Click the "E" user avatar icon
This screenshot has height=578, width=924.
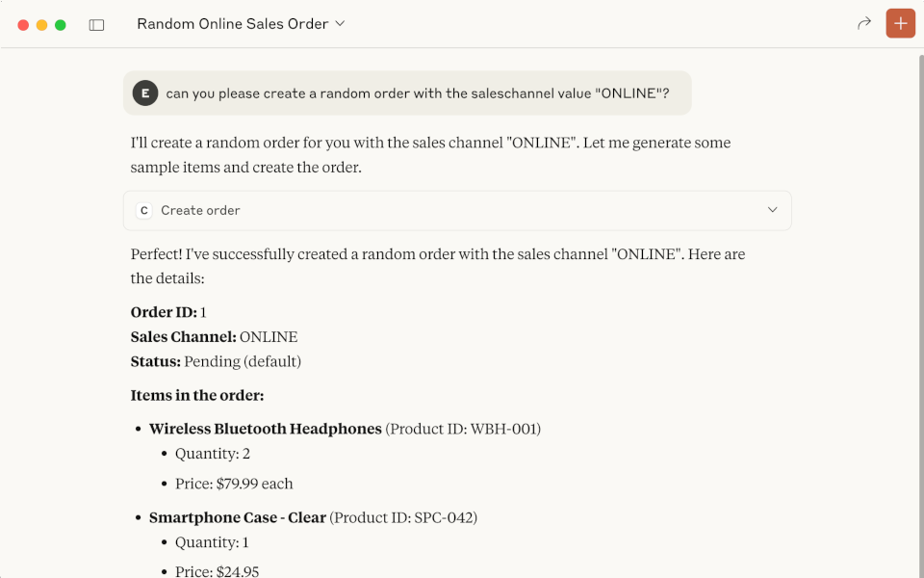pyautogui.click(x=145, y=92)
